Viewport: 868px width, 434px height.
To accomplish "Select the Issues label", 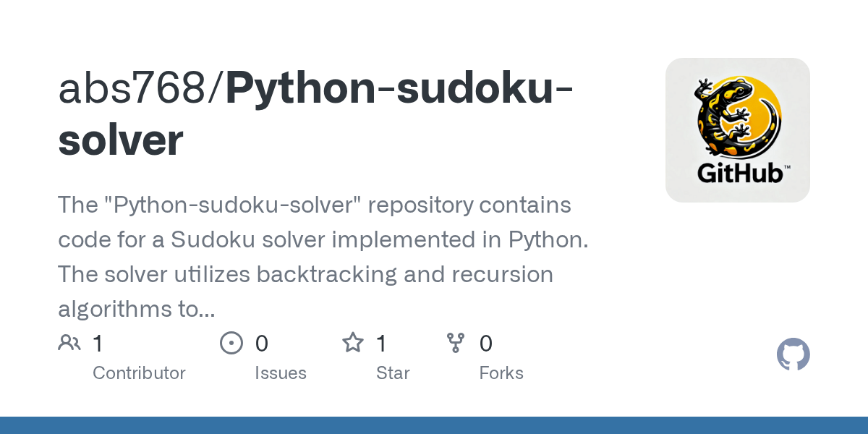I will point(281,373).
